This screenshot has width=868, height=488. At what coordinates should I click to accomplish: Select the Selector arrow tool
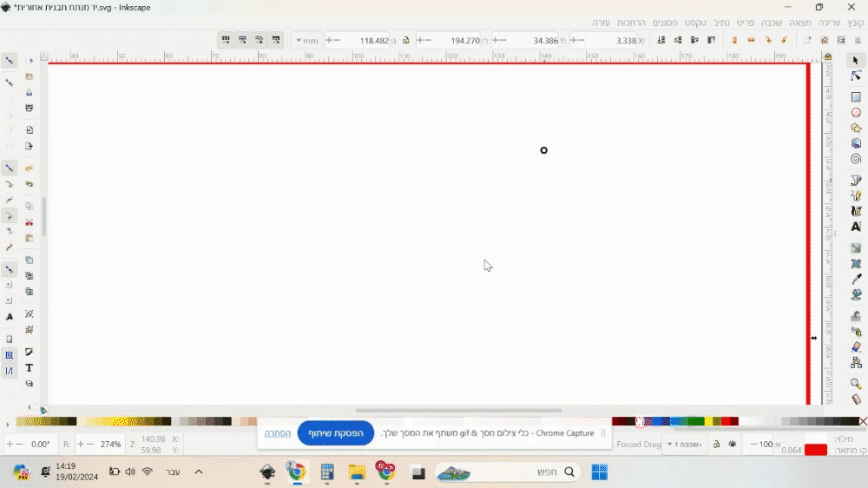(856, 60)
